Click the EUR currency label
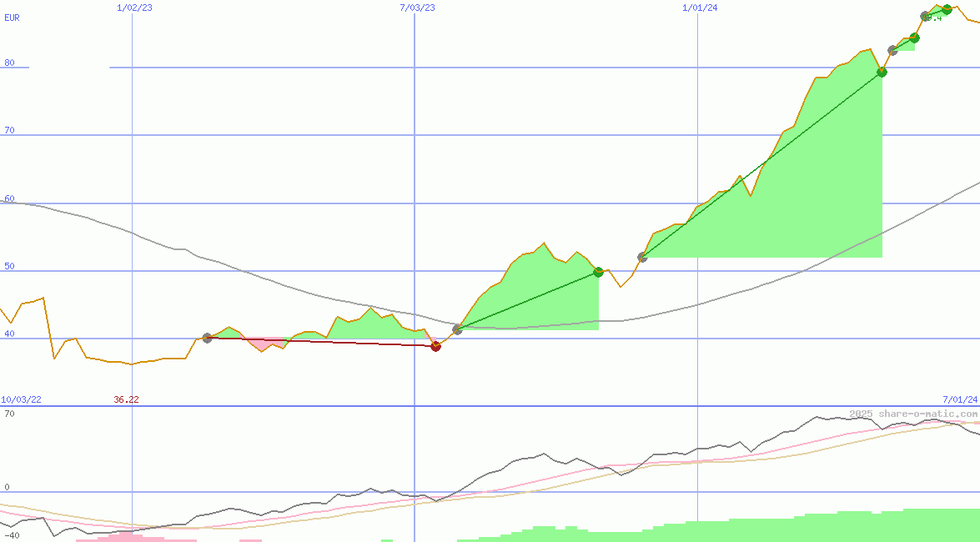The width and height of the screenshot is (980, 542). tap(12, 18)
